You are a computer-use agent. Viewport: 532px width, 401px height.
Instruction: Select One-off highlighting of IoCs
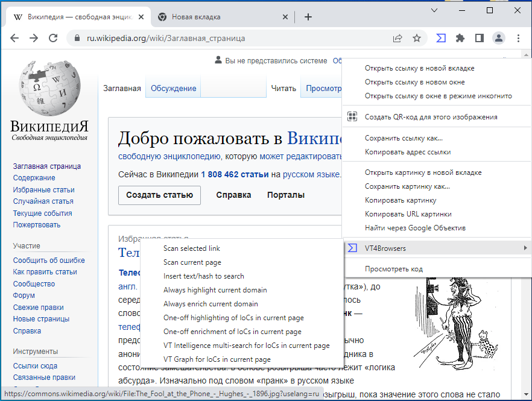click(x=242, y=318)
